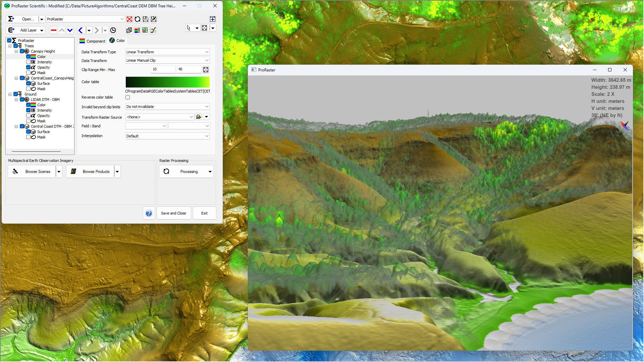Uncheck the Intensity component under LIDAR DTM
The height and width of the screenshot is (362, 644).
[x=29, y=110]
